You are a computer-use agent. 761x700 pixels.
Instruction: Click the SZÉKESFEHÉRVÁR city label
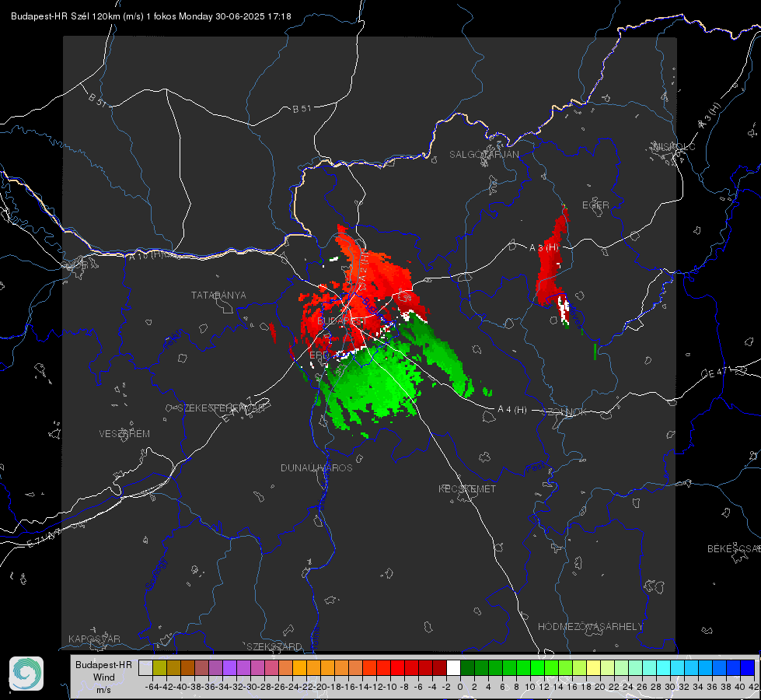(222, 408)
